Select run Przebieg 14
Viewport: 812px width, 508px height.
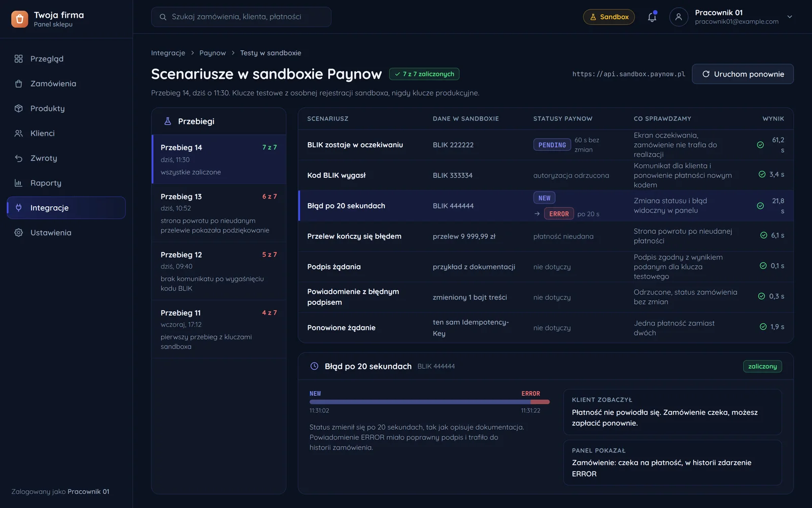click(219, 160)
